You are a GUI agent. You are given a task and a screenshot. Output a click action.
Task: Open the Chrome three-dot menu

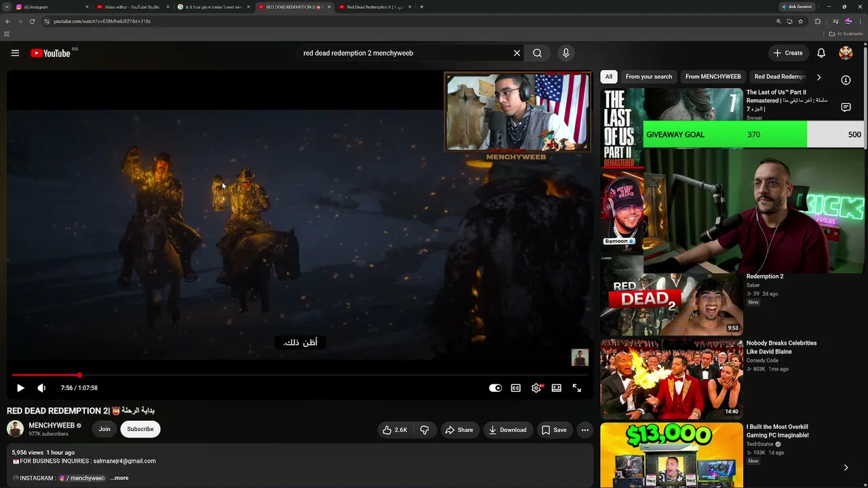[860, 21]
